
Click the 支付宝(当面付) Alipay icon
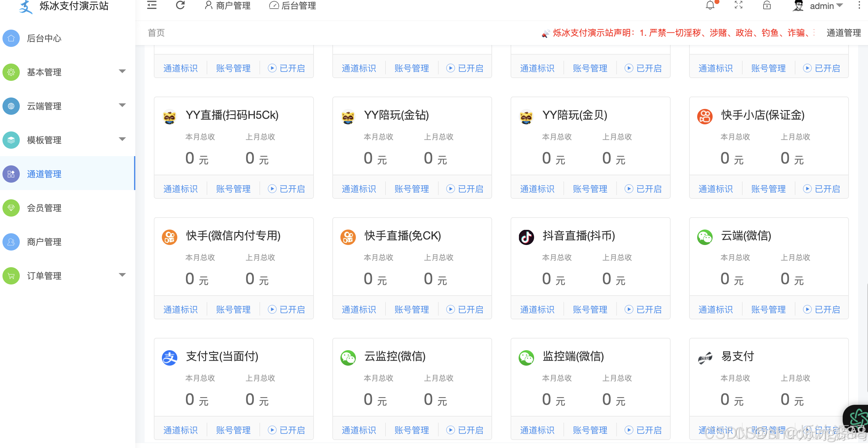(170, 358)
